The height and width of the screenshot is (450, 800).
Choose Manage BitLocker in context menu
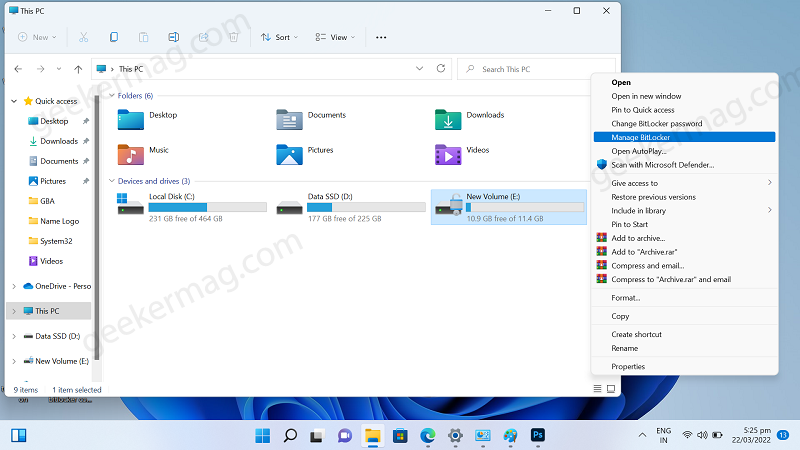click(684, 137)
